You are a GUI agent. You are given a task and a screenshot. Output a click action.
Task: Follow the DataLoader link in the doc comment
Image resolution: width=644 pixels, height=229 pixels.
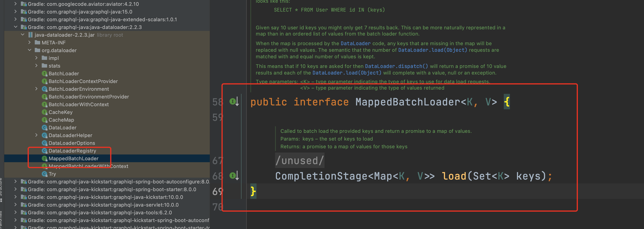tap(355, 43)
